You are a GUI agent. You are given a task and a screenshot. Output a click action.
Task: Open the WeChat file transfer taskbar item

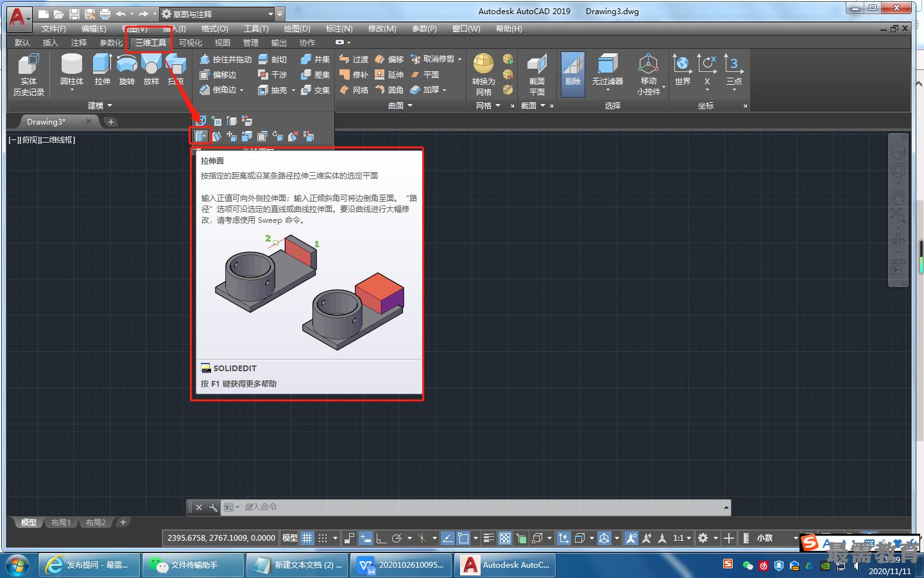pyautogui.click(x=193, y=565)
